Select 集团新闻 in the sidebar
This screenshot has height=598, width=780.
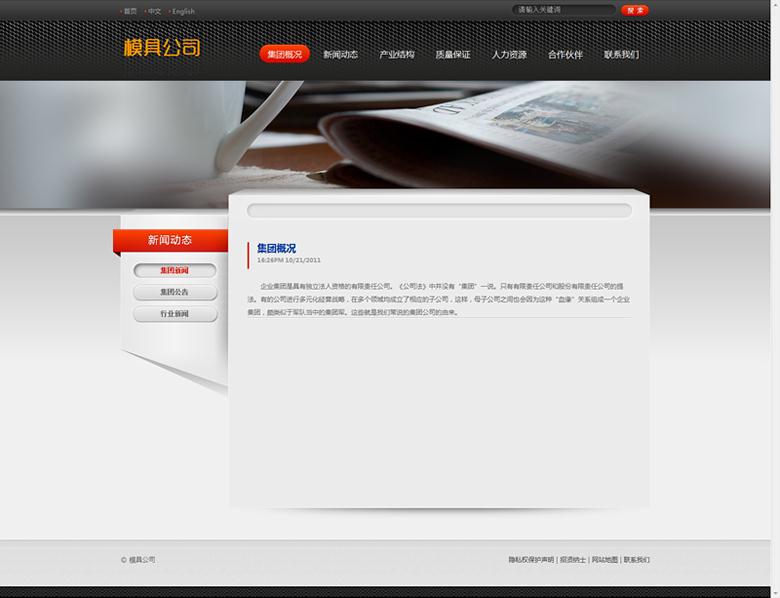(174, 270)
